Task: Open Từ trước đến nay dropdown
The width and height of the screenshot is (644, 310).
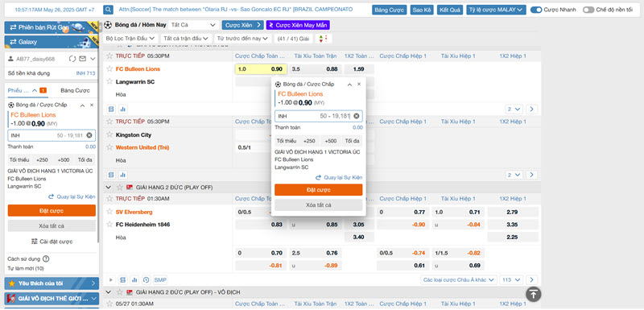Action: tap(243, 39)
